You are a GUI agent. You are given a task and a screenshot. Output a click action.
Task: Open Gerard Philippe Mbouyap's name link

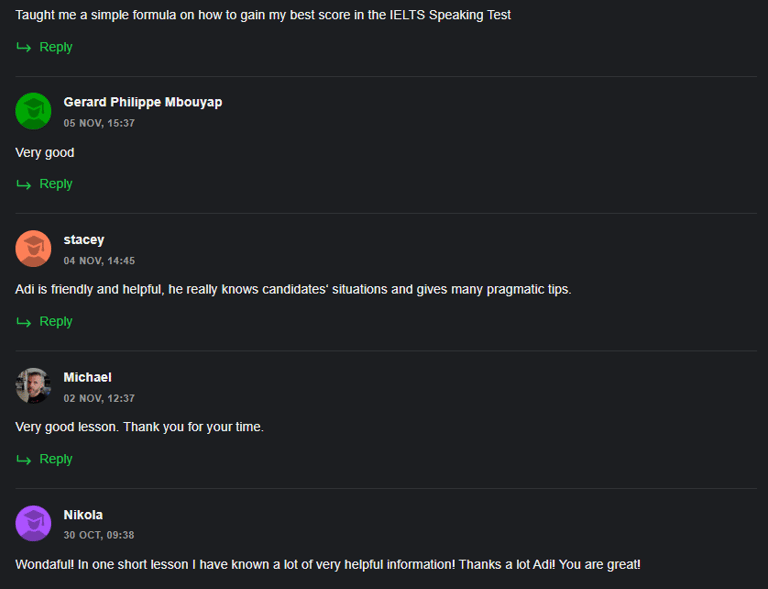143,102
